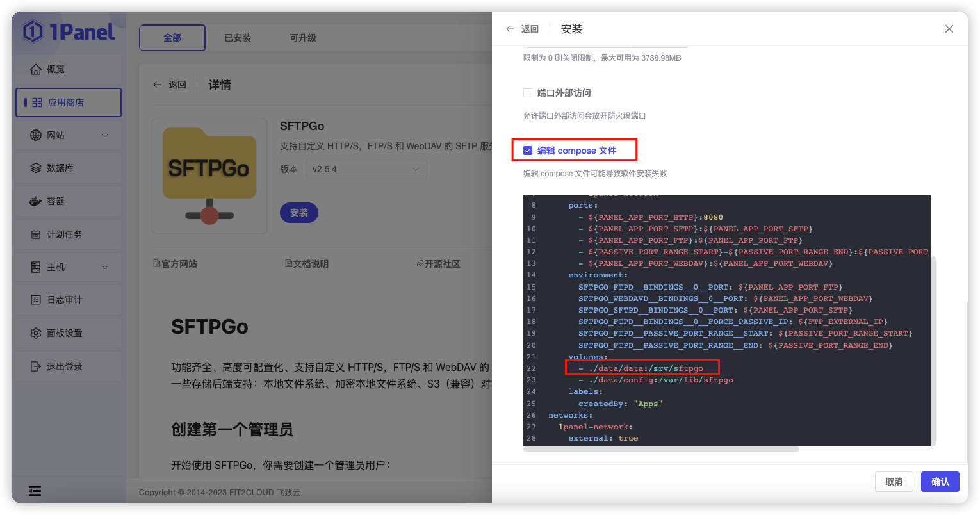
Task: Click the 计划任务 calendar icon
Action: [x=36, y=234]
